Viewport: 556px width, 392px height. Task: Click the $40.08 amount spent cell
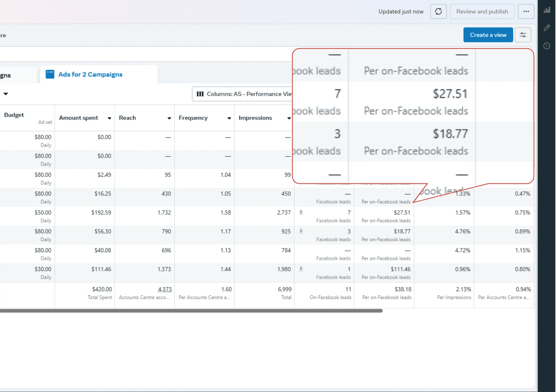85,254
